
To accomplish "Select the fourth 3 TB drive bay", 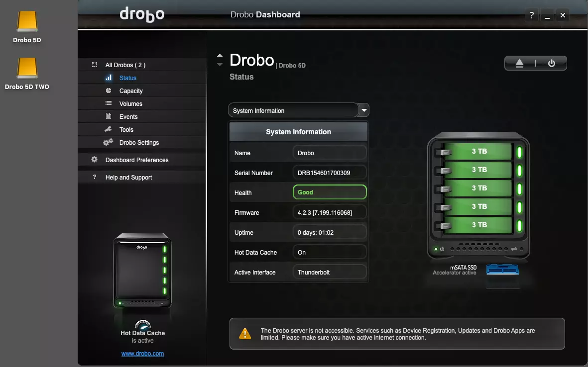I will pyautogui.click(x=478, y=206).
